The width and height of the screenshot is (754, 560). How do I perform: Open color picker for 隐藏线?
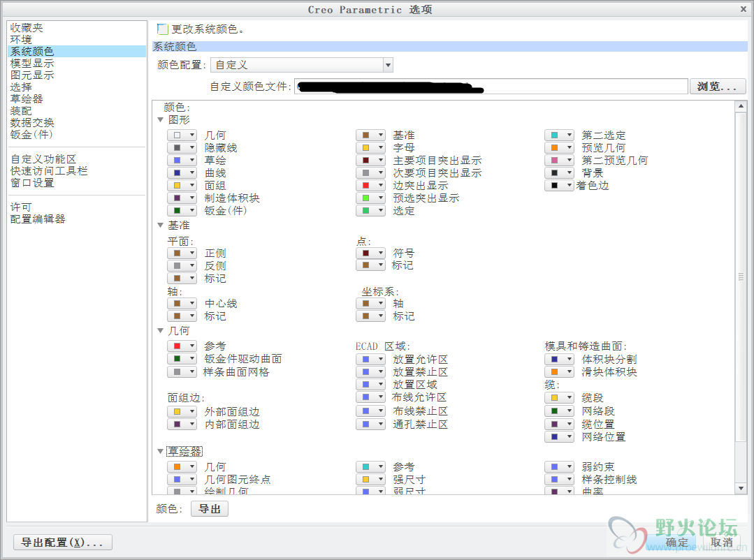click(x=182, y=147)
